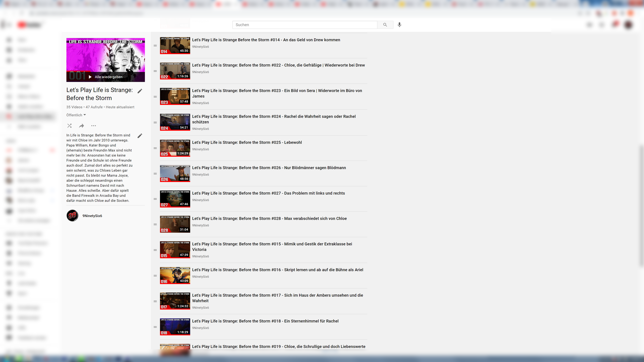Open video #028 Max verabschiedet sich von Chloe
Image resolution: width=644 pixels, height=362 pixels.
[x=270, y=219]
